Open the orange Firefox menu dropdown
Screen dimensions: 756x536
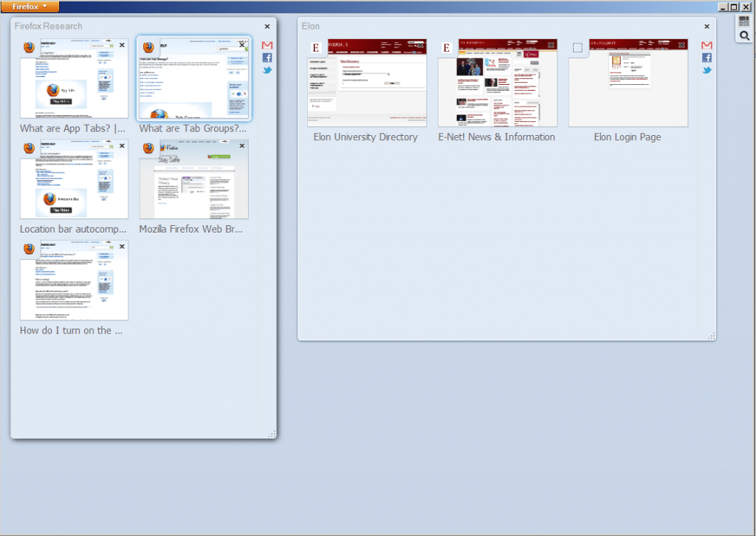point(30,6)
